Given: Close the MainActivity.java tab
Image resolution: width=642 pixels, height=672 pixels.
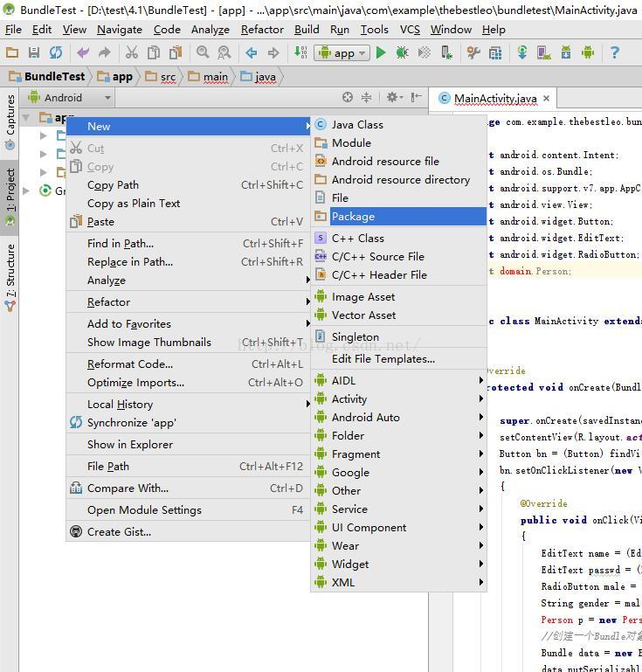Looking at the screenshot, I should (x=546, y=98).
